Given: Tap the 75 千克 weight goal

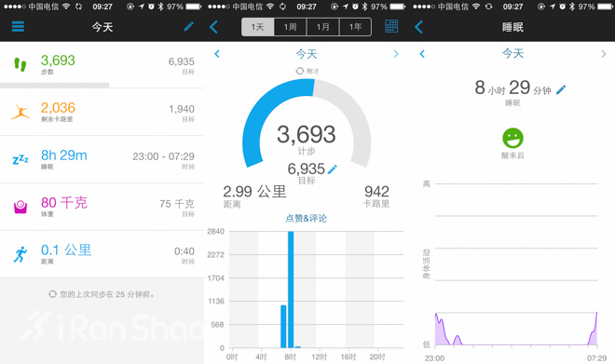Looking at the screenshot, I should pos(177,204).
